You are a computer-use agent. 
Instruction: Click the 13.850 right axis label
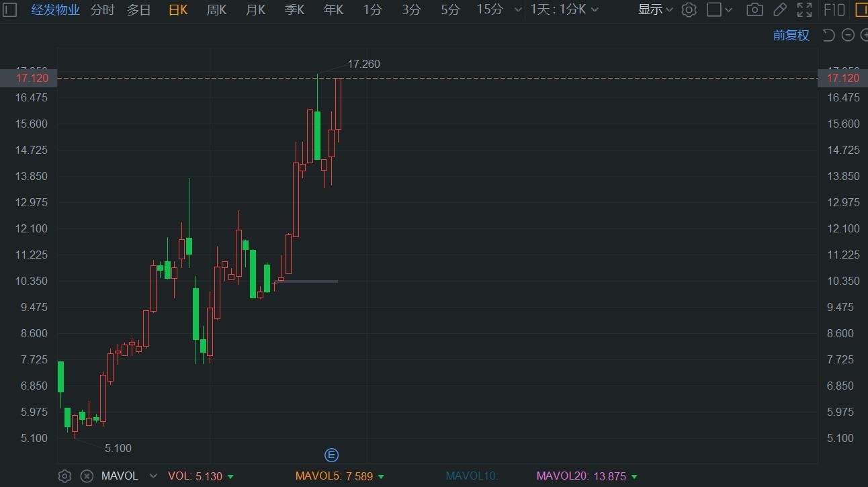843,176
